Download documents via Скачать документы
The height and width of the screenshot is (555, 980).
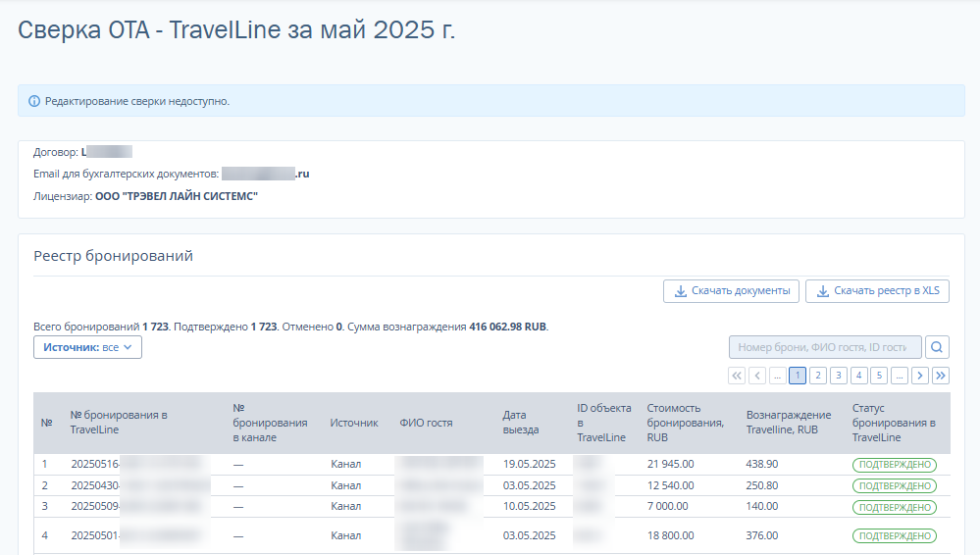731,291
